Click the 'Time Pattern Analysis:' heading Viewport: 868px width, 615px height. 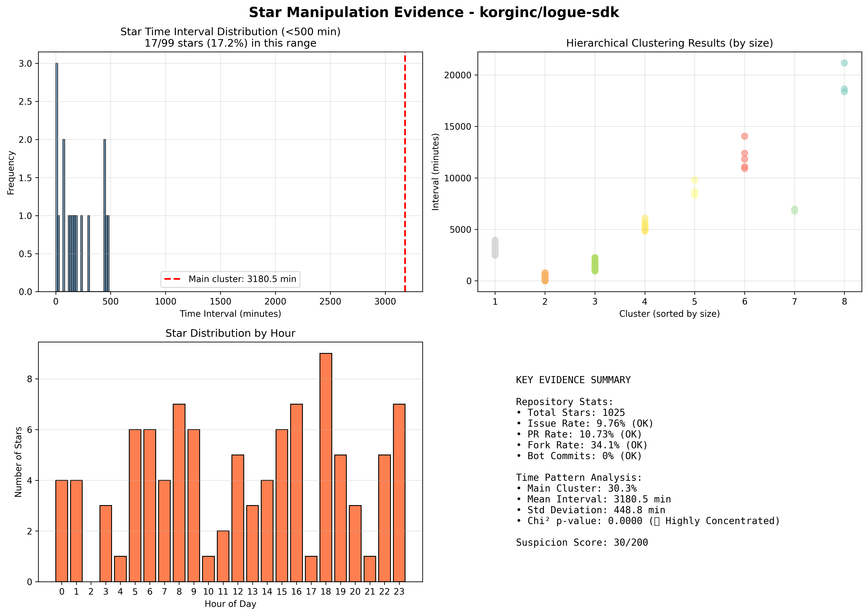click(579, 477)
